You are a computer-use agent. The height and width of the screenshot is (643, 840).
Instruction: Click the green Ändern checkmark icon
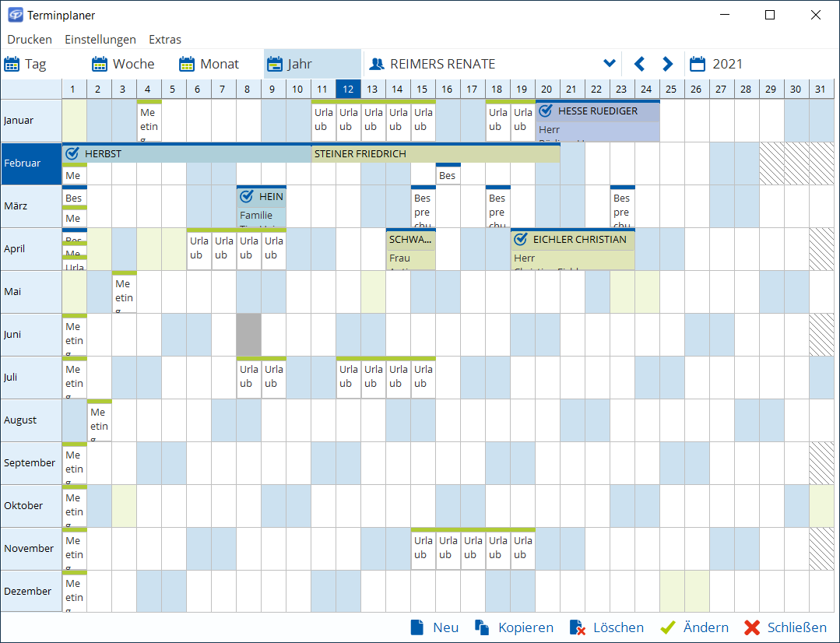click(x=667, y=627)
